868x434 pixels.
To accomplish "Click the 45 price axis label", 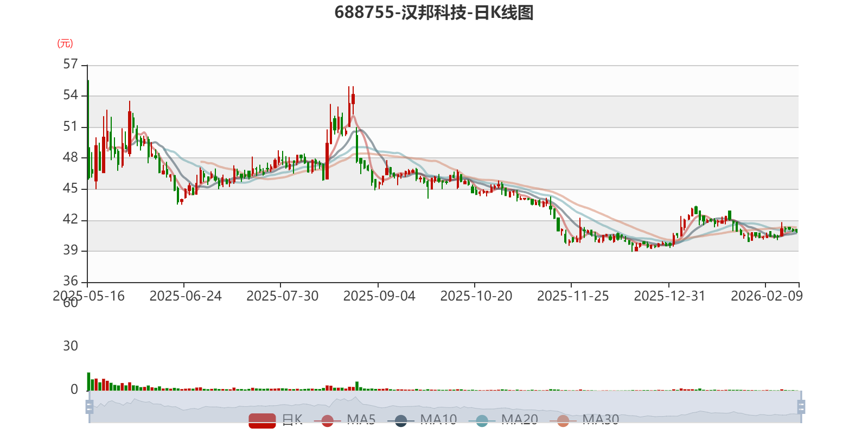I will coord(71,188).
